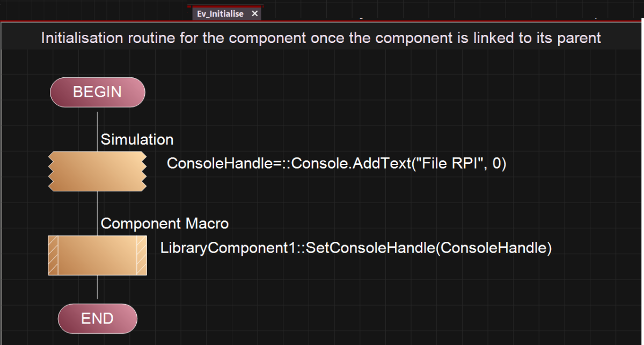Click the jagged left edge of Simulation block

[x=52, y=171]
